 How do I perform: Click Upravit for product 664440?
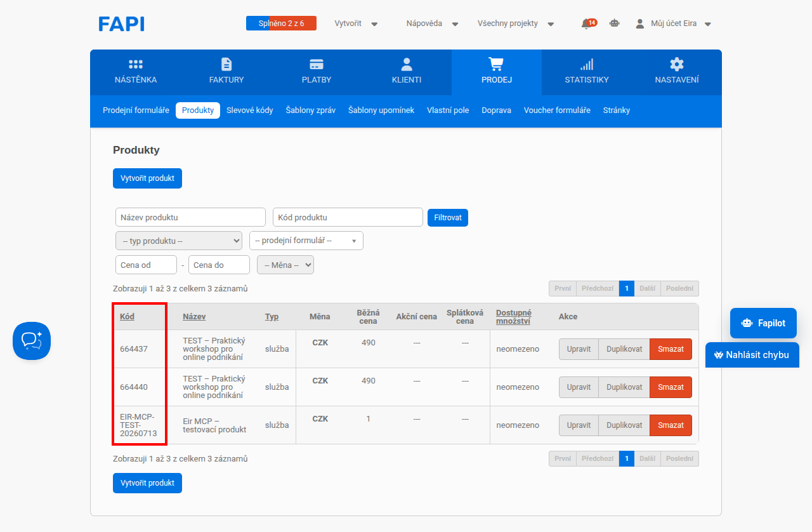click(x=579, y=387)
